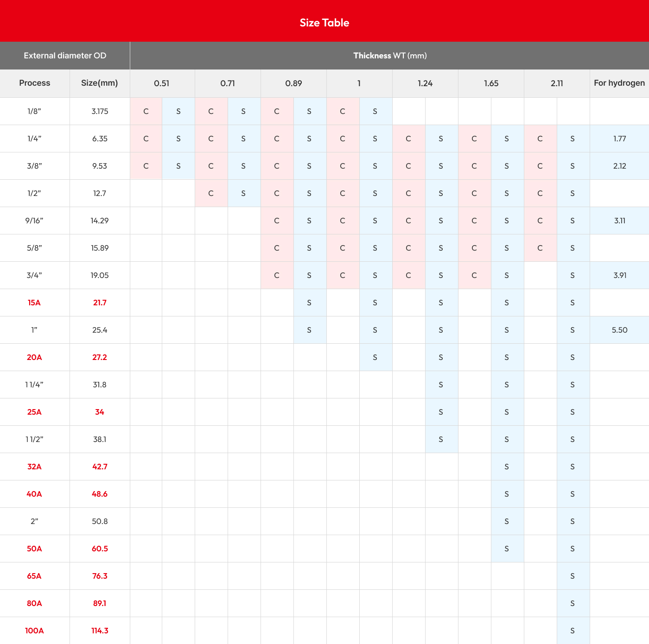Click the 1.77 hydrogen value cell

(619, 139)
